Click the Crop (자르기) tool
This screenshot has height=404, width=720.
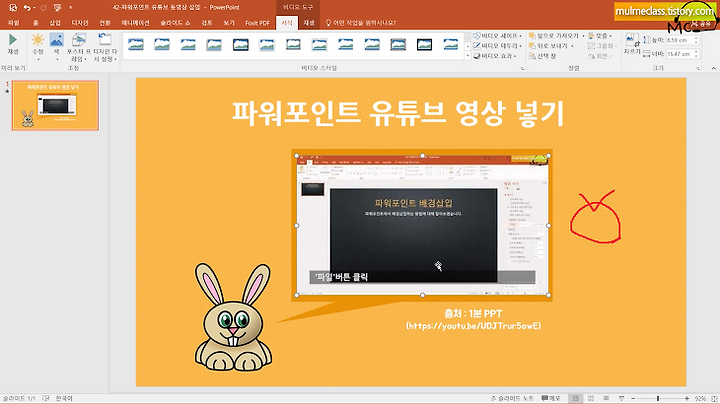(632, 45)
